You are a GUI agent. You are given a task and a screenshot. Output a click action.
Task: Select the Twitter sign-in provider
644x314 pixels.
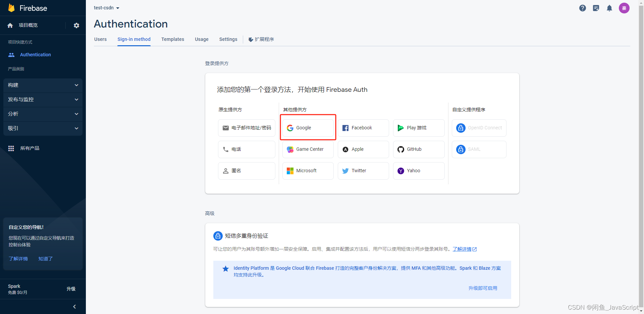[363, 171]
